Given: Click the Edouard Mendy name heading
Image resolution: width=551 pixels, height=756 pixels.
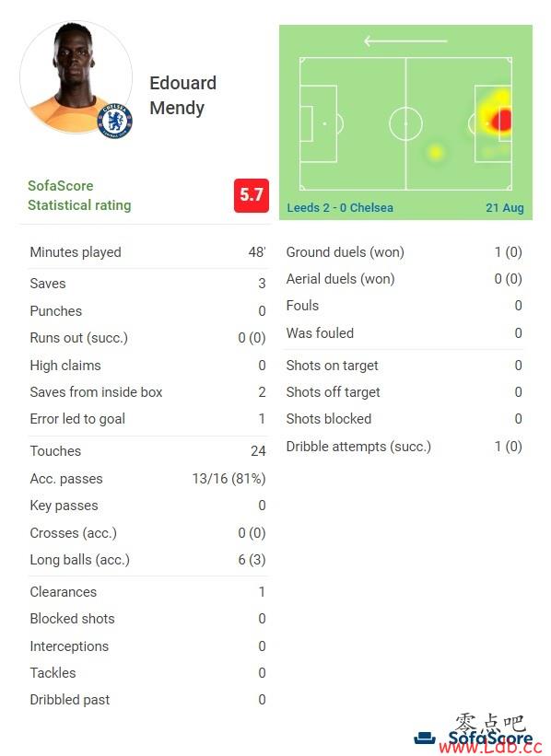Looking at the screenshot, I should click(182, 96).
